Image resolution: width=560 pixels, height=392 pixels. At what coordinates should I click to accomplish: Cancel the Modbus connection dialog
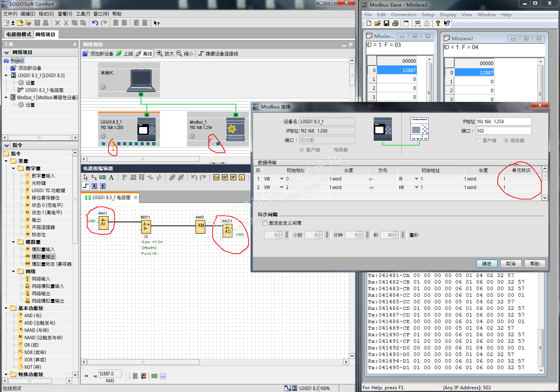click(x=511, y=264)
